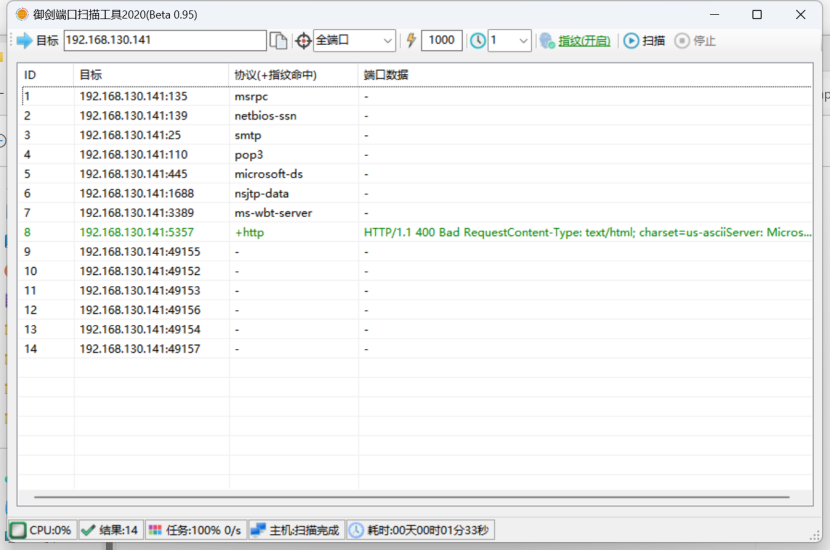Select row 192.168.130.141:49152
The width and height of the screenshot is (831, 550).
(x=416, y=271)
